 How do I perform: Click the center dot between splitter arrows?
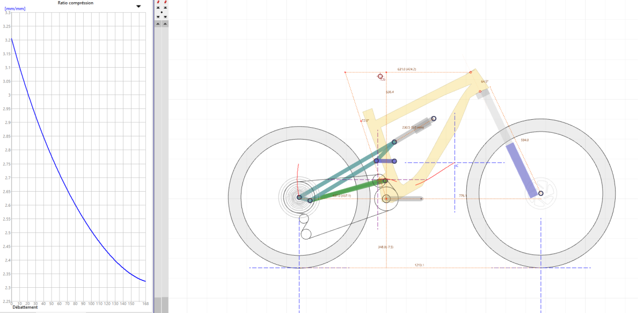point(162,12)
